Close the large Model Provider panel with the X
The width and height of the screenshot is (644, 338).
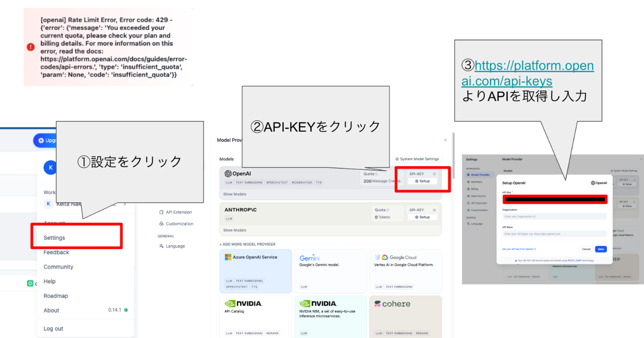445,140
